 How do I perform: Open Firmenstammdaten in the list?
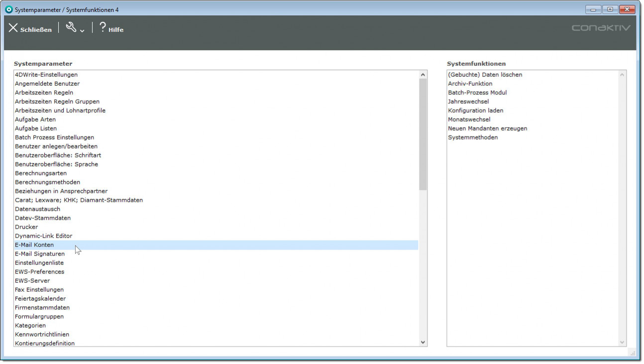click(x=42, y=308)
